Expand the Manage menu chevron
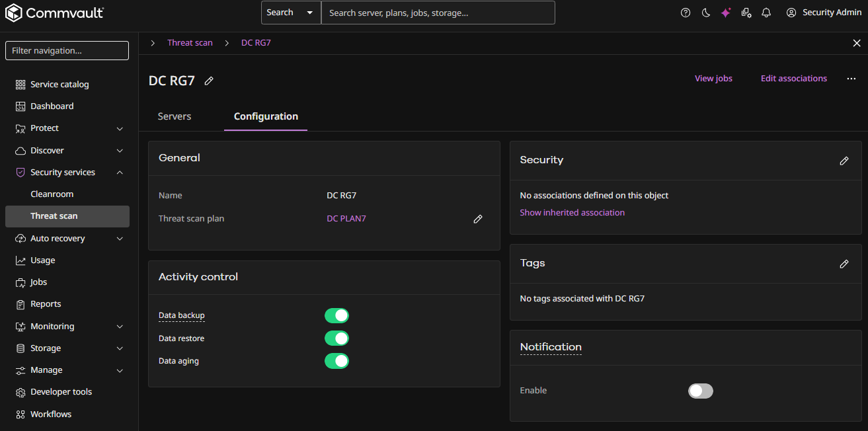This screenshot has height=431, width=868. [x=120, y=370]
